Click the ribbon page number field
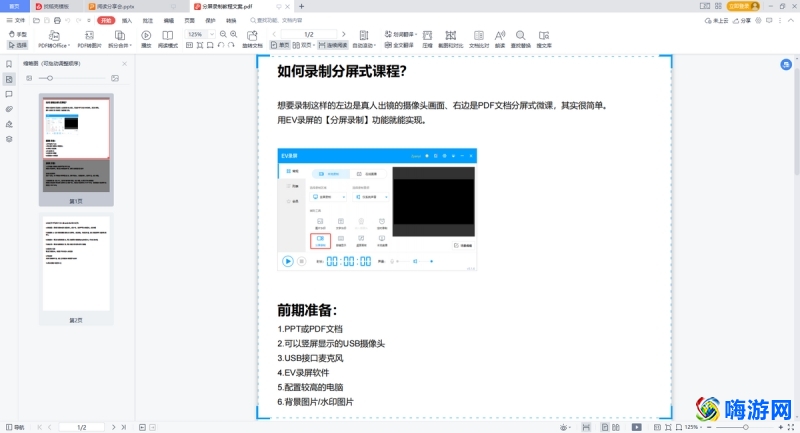Screen dimensions: 800x433 [309, 34]
